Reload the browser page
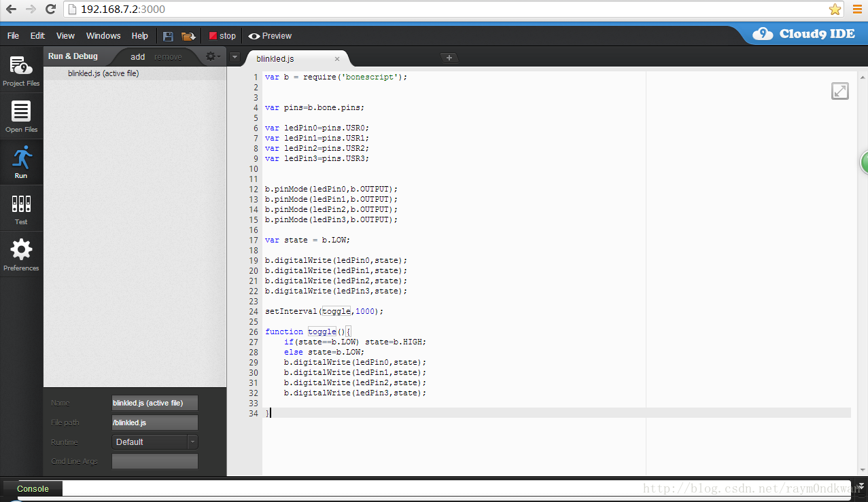The width and height of the screenshot is (868, 502). 50,9
